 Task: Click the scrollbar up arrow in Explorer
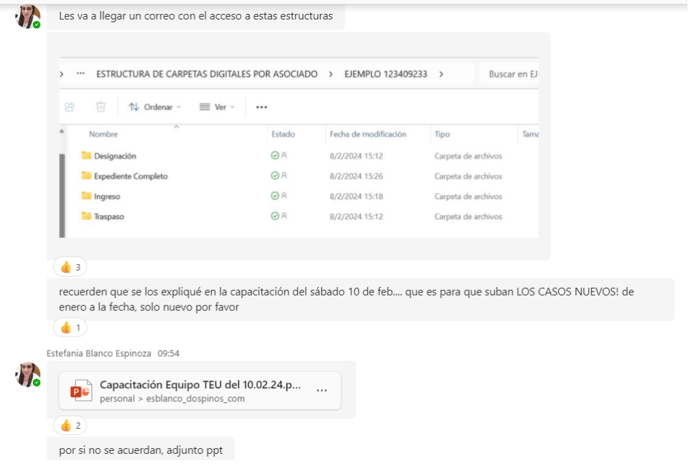click(x=62, y=131)
